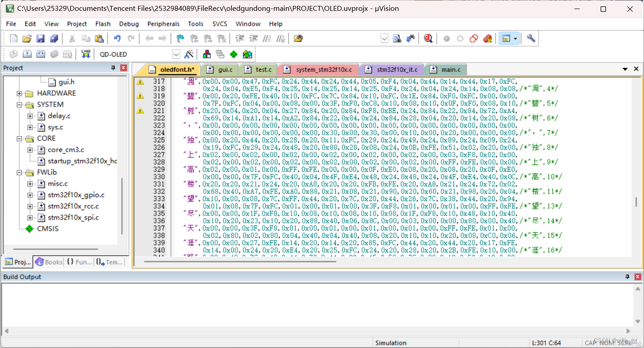Build the current target
This screenshot has height=348, width=644.
[27, 54]
